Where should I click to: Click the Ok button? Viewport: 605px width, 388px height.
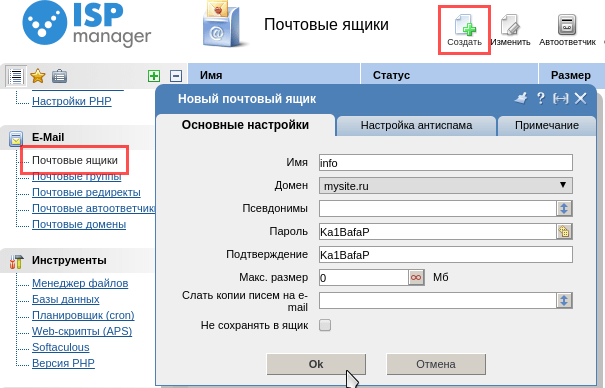pyautogui.click(x=316, y=364)
